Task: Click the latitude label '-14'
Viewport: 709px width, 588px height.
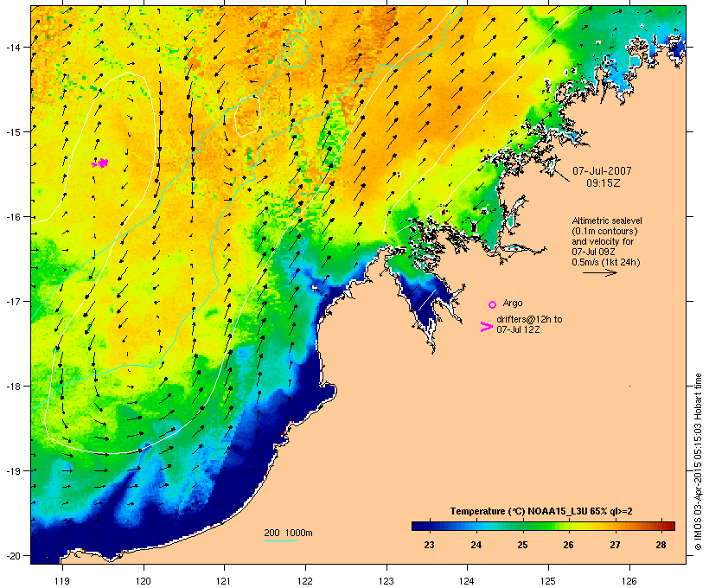Action: click(x=13, y=47)
